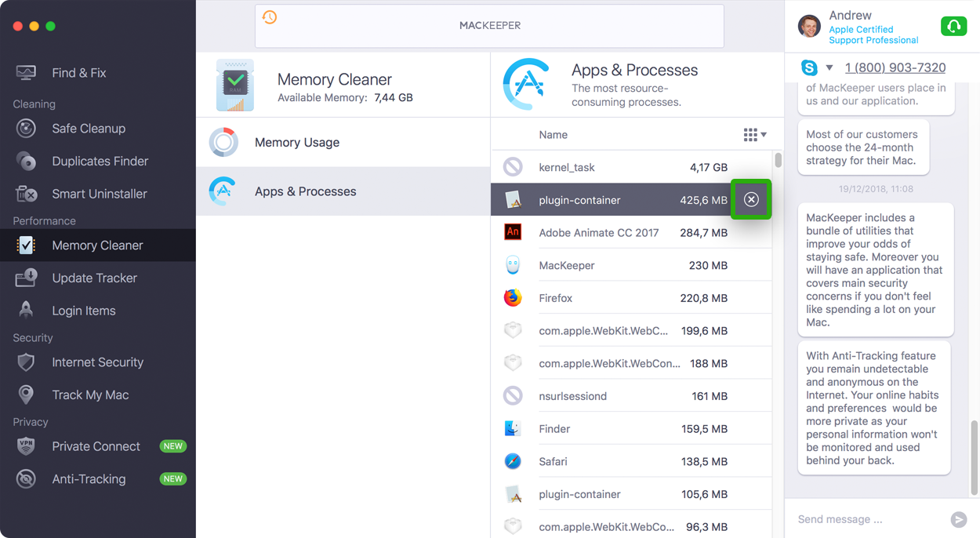Call the 1 (800) 903-7320 link

[895, 67]
